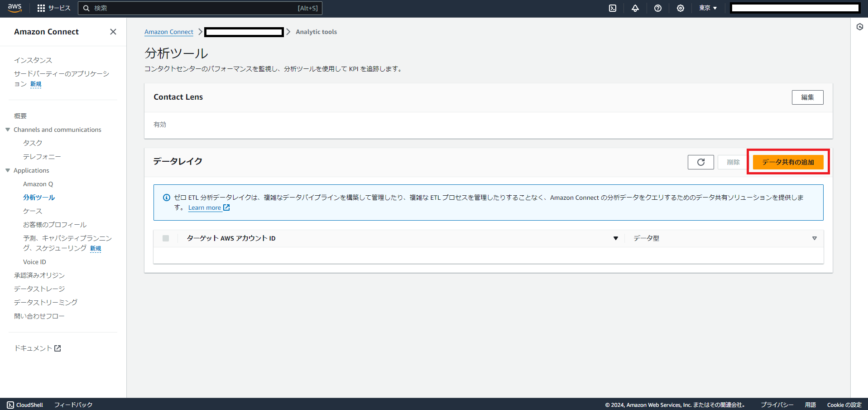The image size is (868, 410).
Task: Click the info panel toggle icon at right edge
Action: point(860,27)
